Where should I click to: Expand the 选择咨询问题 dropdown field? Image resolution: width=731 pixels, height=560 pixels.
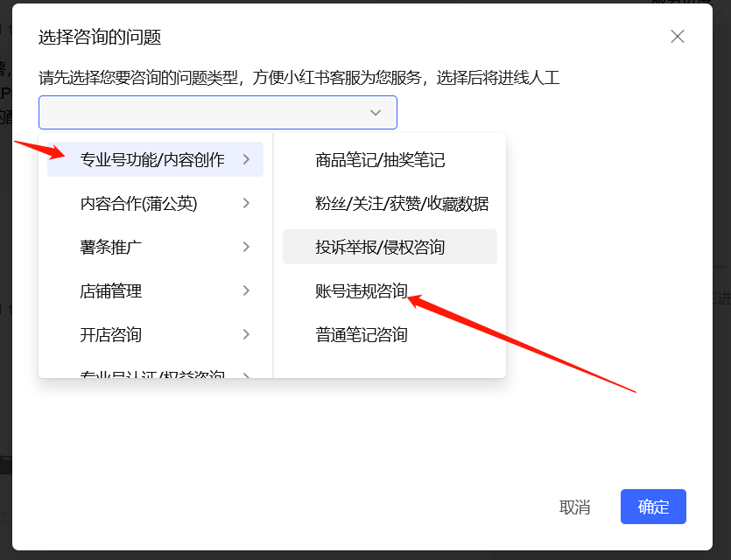[x=217, y=112]
